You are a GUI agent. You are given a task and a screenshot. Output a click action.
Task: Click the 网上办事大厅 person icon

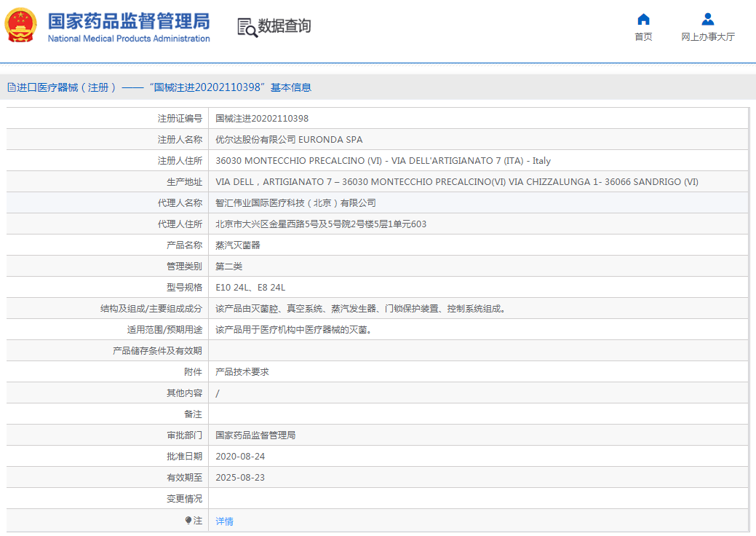[707, 20]
